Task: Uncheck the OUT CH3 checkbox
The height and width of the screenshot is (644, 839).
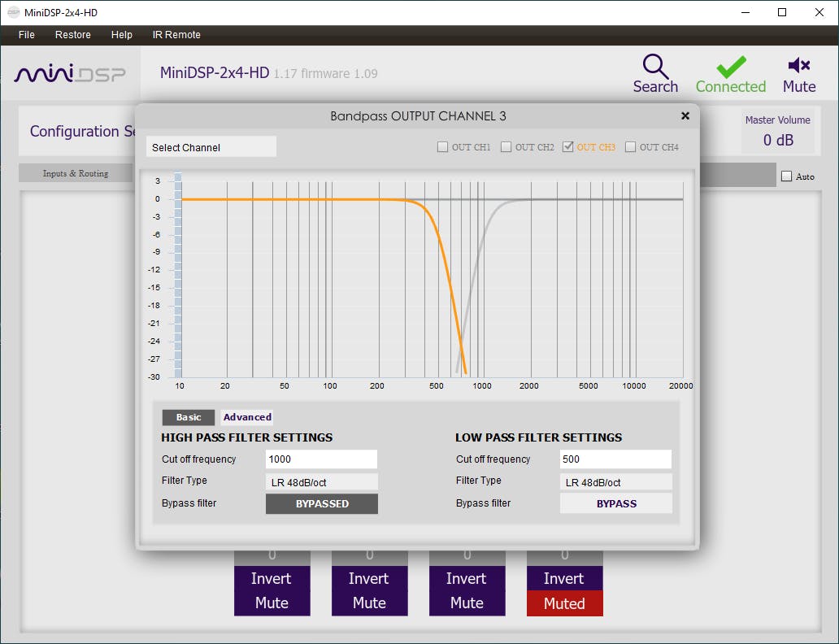Action: coord(568,147)
